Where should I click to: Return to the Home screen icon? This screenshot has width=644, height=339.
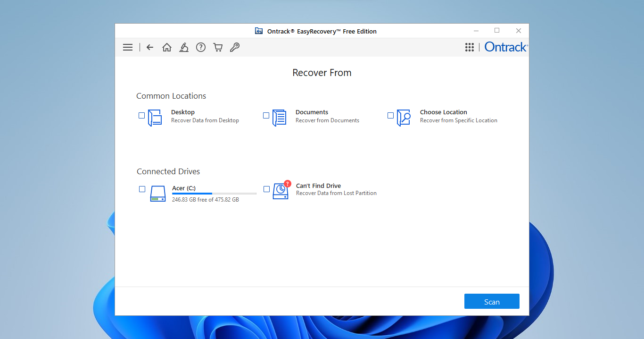[x=166, y=47]
